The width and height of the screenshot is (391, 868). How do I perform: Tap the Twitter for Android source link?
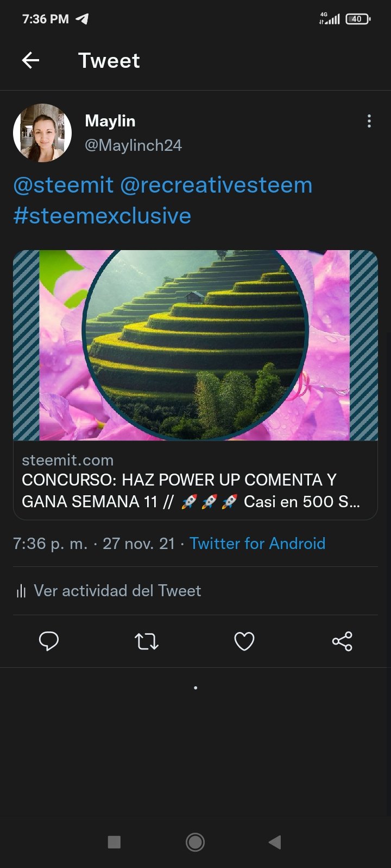257,543
